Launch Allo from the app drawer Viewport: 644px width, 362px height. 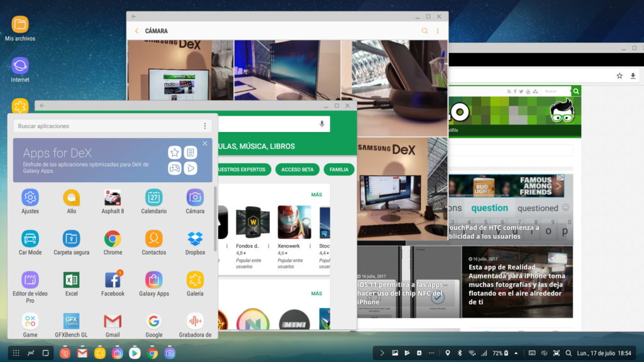[72, 197]
